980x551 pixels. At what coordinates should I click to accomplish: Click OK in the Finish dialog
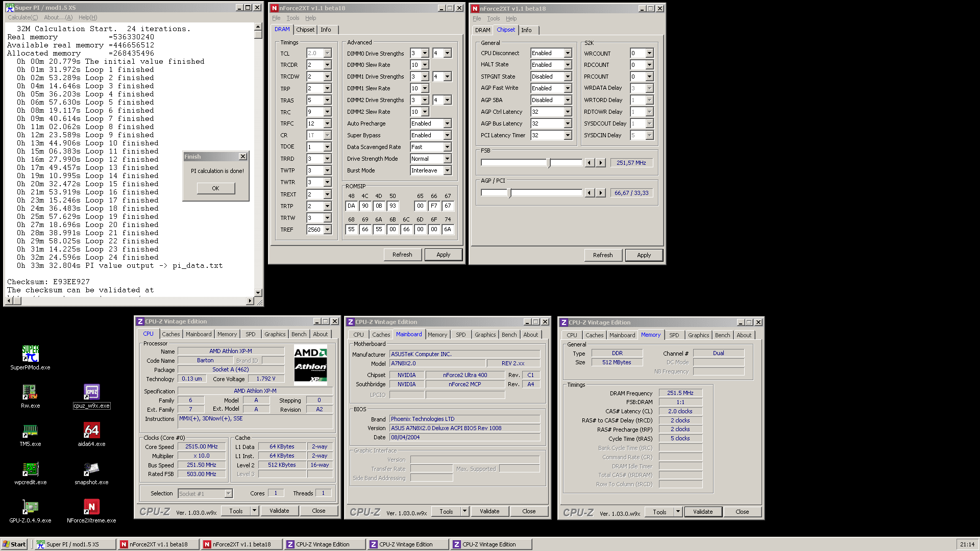point(216,188)
